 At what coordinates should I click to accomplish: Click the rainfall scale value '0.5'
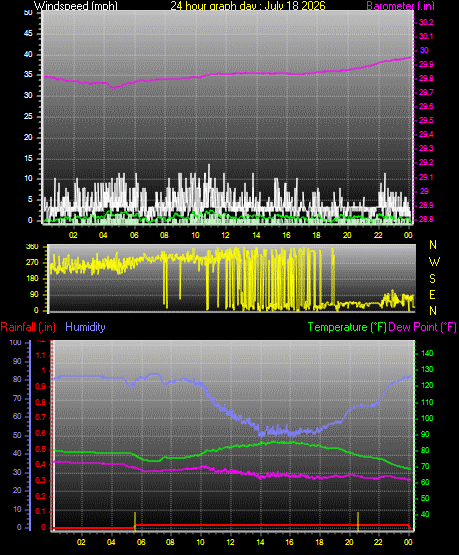41,449
